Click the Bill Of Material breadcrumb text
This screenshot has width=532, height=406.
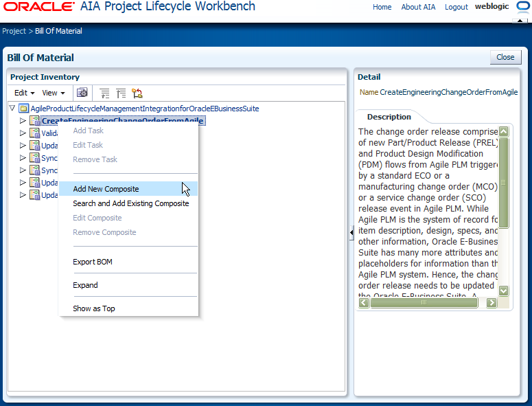(58, 31)
